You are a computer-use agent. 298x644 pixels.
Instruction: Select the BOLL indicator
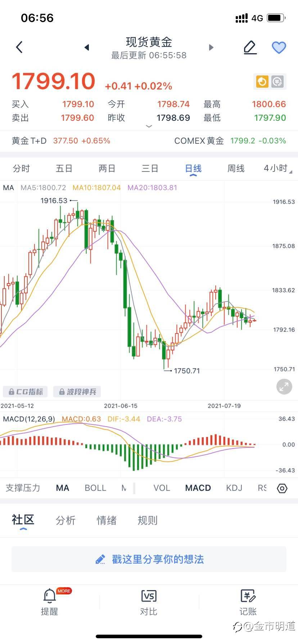(95, 488)
